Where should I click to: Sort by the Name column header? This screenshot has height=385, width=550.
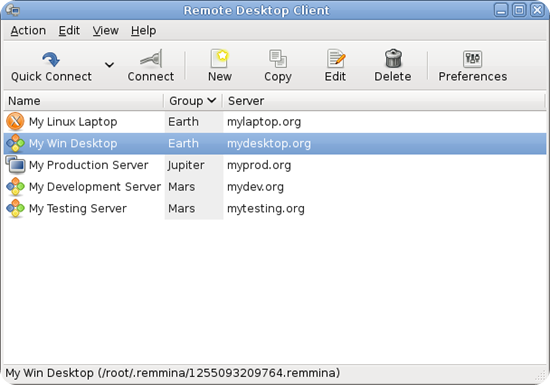point(83,101)
